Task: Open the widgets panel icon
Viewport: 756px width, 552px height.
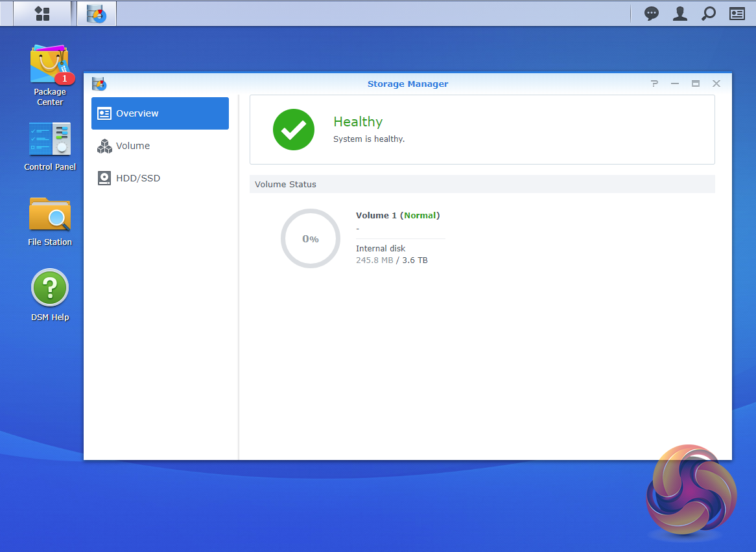Action: (x=737, y=14)
